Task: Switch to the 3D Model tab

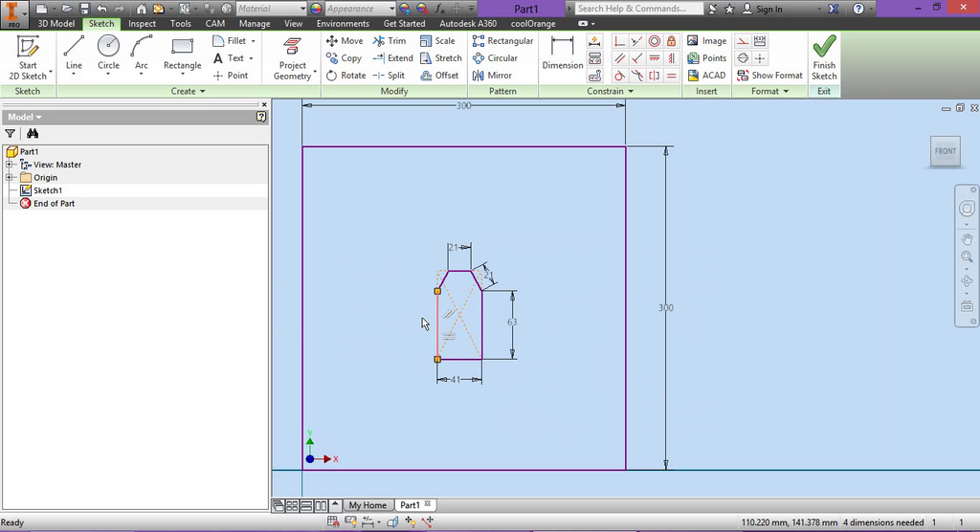Action: pos(56,24)
